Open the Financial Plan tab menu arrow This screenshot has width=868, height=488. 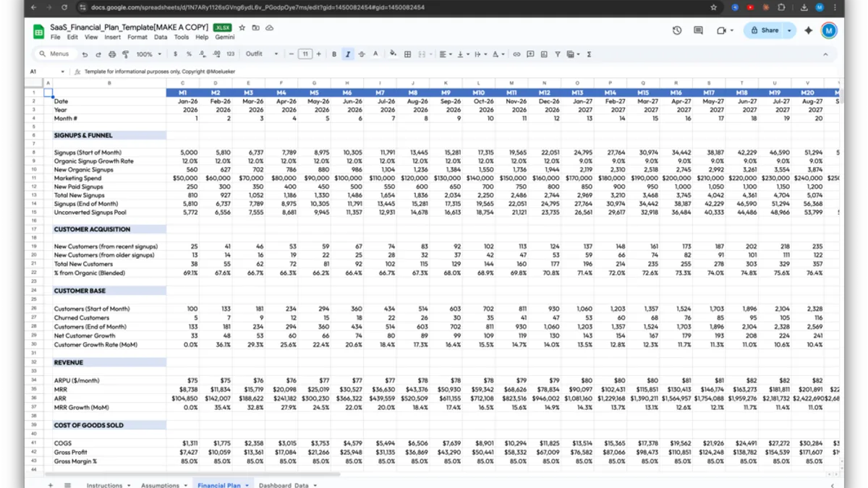pos(247,485)
